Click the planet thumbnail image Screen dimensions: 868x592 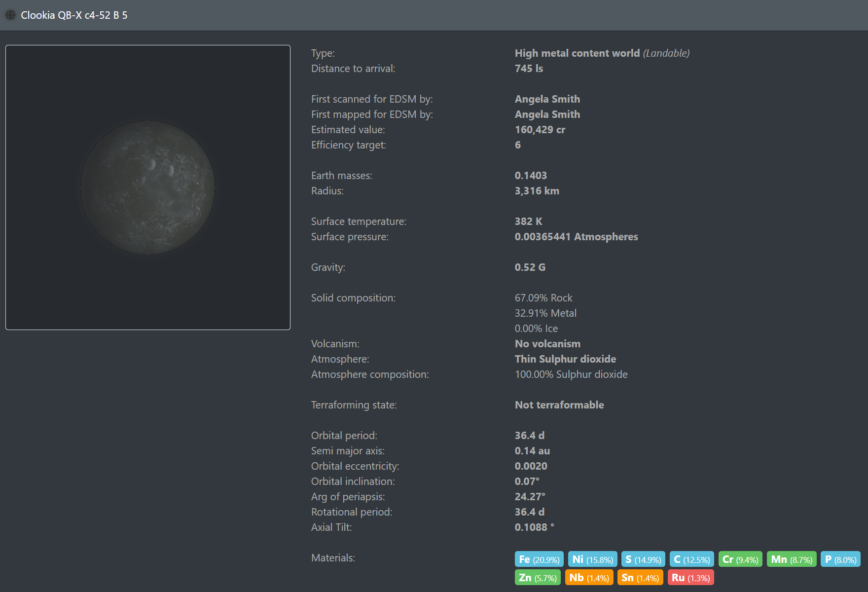click(148, 187)
